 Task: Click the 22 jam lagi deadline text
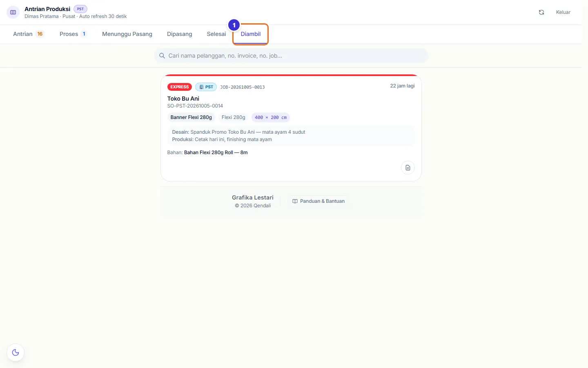click(x=402, y=86)
